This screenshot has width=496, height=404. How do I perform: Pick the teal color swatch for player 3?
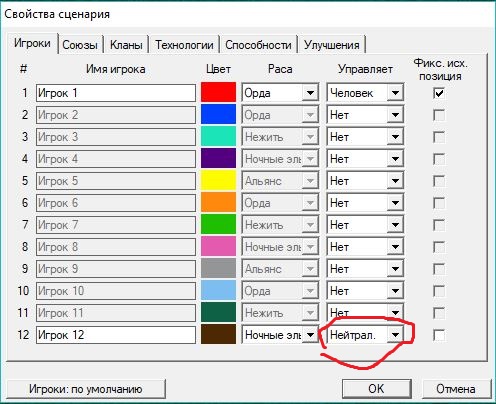(x=218, y=136)
